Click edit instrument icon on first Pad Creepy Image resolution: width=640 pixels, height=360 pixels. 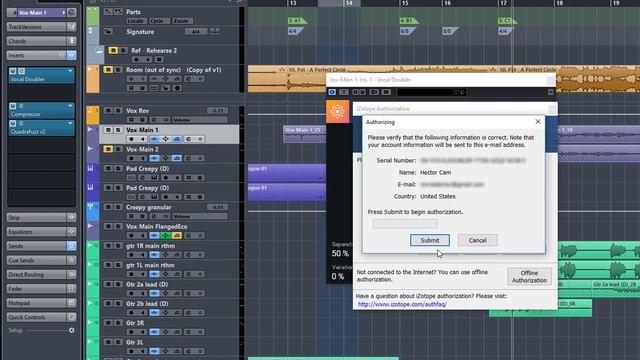click(x=154, y=178)
